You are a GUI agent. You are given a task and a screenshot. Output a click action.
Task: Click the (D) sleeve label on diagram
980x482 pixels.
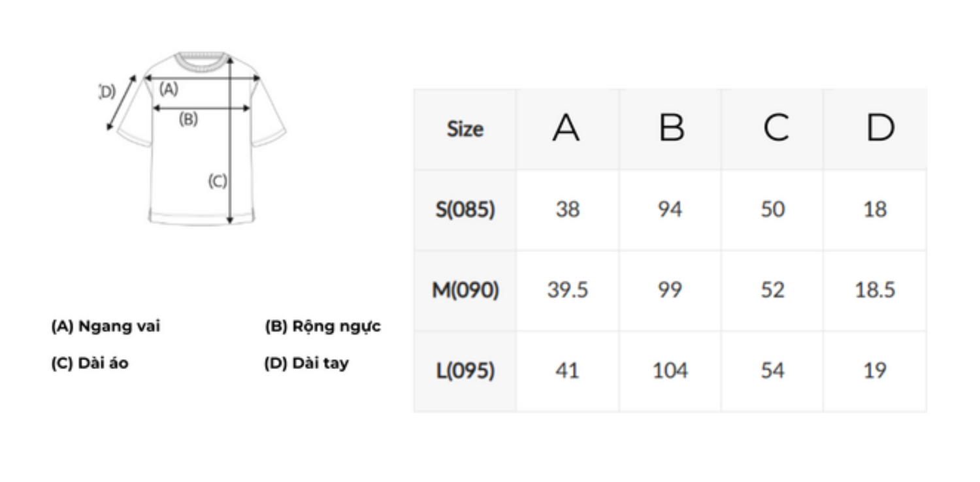108,92
